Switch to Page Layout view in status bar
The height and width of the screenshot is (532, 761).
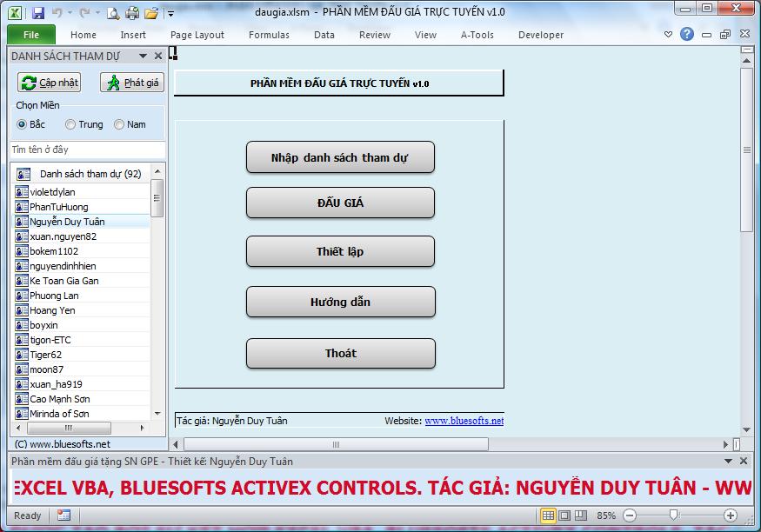point(565,515)
